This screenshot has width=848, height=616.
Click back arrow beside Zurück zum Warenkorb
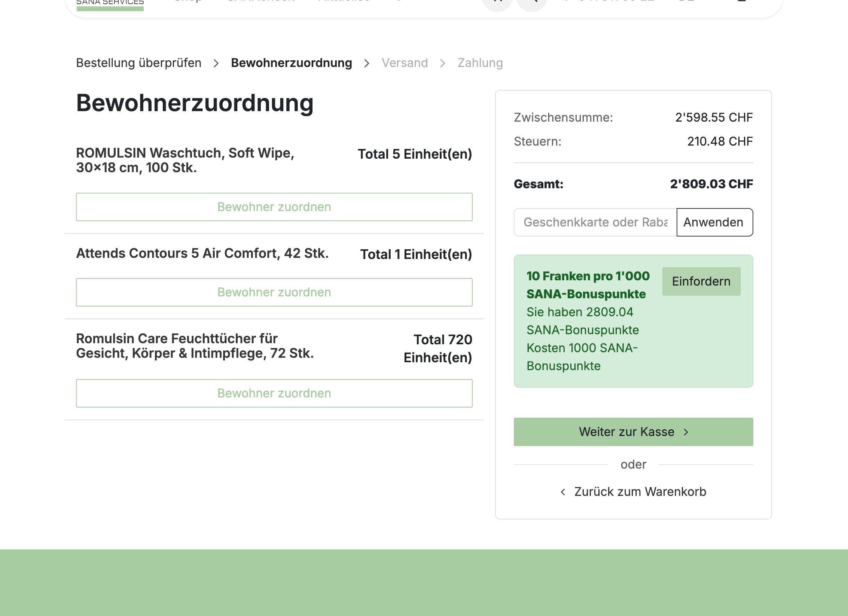click(x=563, y=492)
